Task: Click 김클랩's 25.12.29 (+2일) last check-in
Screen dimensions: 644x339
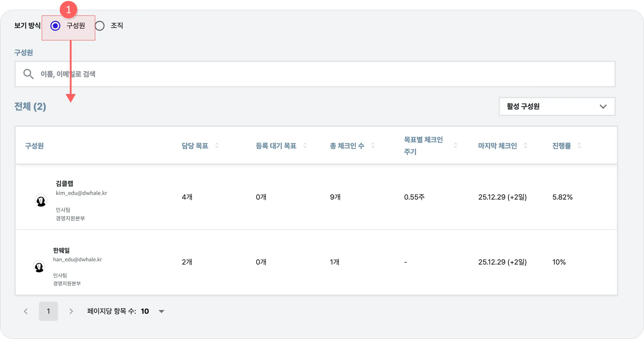Action: (502, 197)
